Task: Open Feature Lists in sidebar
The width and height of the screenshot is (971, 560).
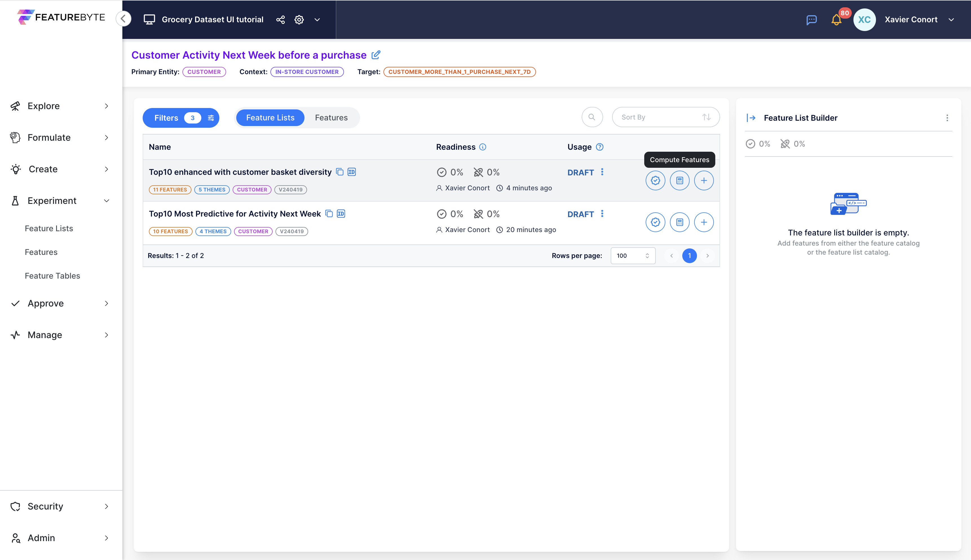Action: click(49, 228)
